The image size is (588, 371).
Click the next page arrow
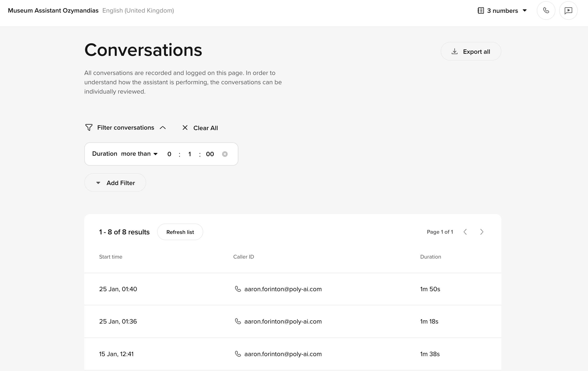coord(482,232)
